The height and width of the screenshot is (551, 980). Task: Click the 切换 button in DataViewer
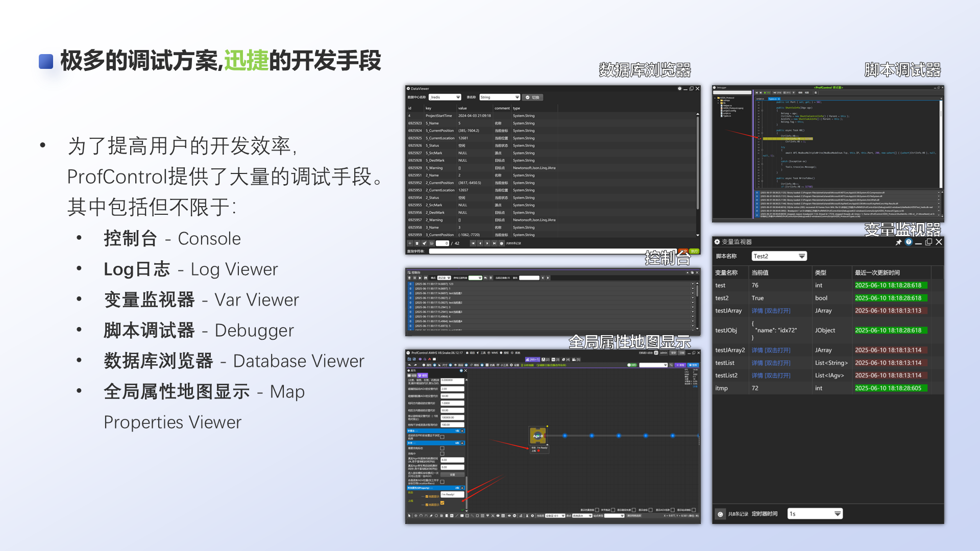[x=533, y=97]
